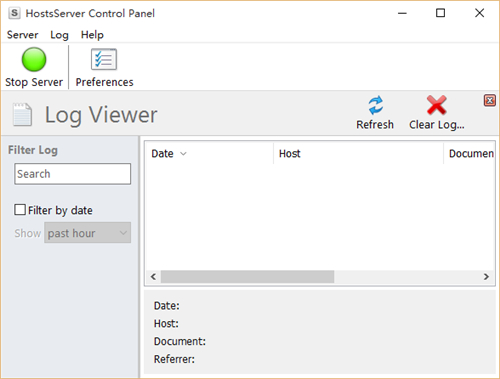Expand the Show past hour dropdown
This screenshot has height=379, width=500.
[87, 233]
